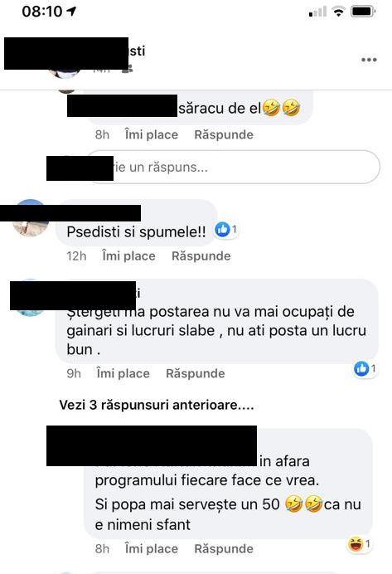Screen dimensions: 392x574
Task: Like the 'Psedisti si spumele!!' comment
Action: tap(128, 255)
